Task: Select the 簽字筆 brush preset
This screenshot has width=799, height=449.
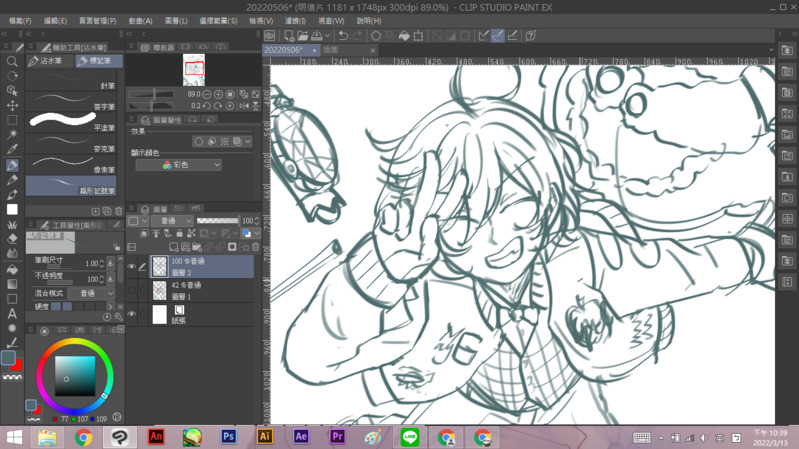Action: click(71, 101)
